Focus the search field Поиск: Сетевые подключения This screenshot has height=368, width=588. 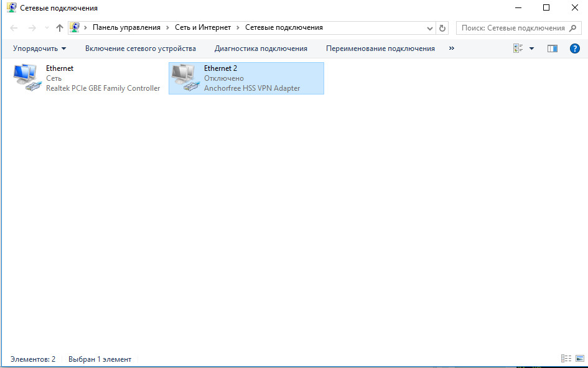pos(513,28)
